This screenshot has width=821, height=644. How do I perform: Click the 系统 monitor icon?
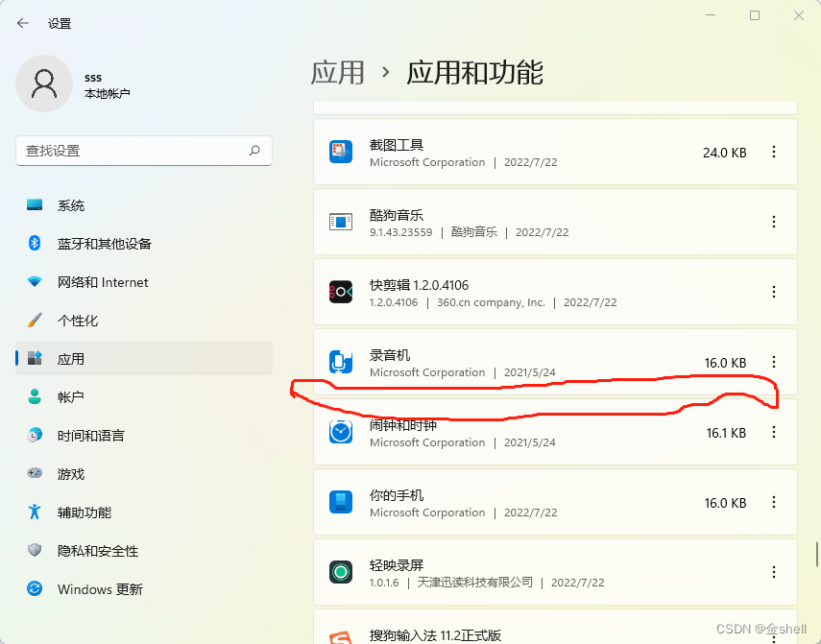(x=35, y=204)
